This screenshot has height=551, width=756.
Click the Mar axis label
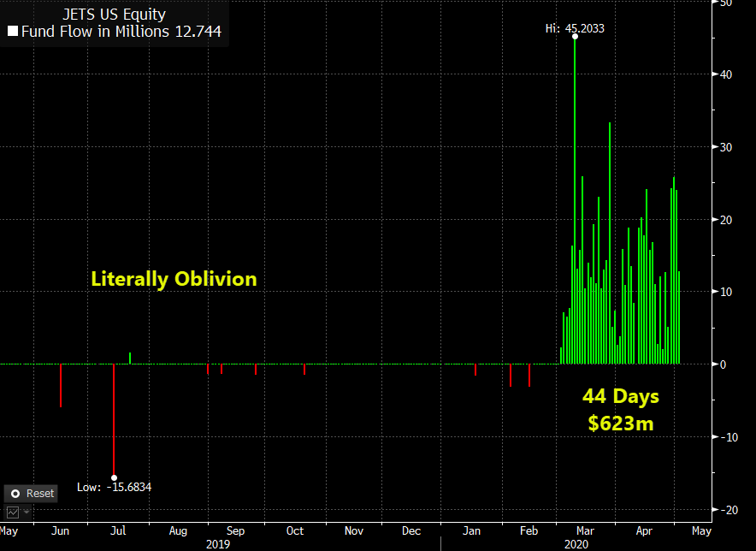[x=585, y=530]
